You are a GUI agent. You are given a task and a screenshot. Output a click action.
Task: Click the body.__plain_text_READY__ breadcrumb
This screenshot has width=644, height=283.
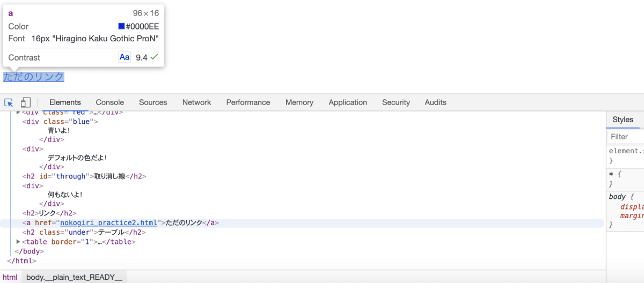coord(74,277)
